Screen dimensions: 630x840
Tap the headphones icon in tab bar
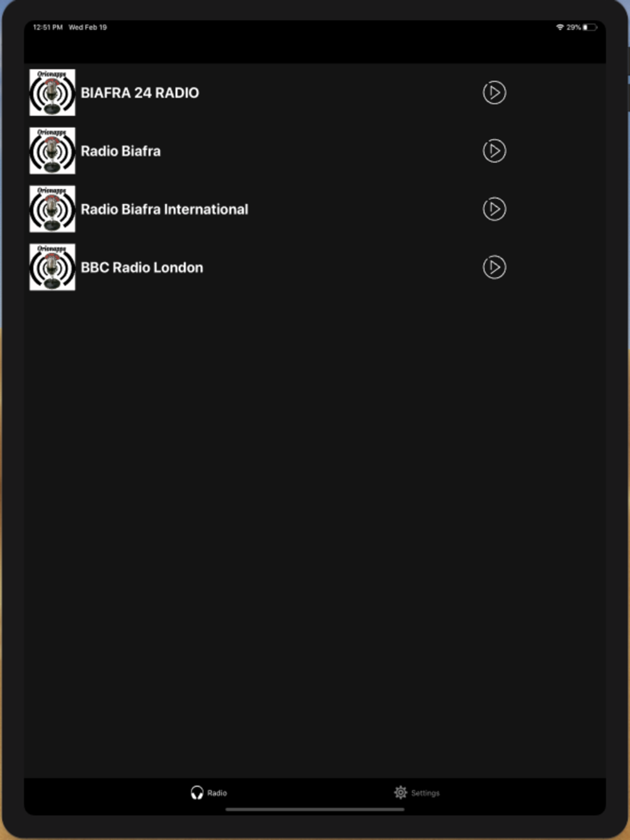point(197,793)
